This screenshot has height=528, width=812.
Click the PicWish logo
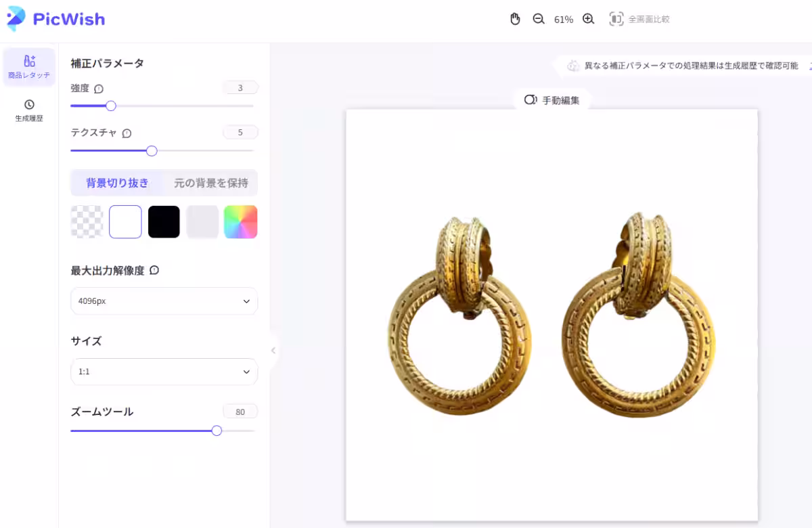pos(55,18)
